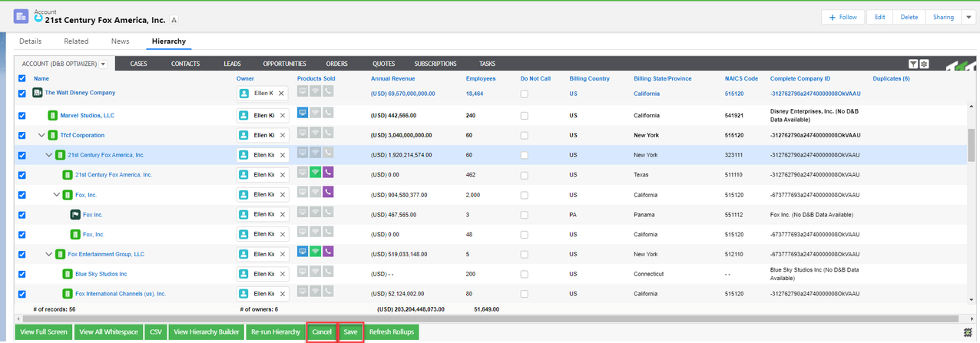Click the Duplicates (6) column header

(891, 78)
